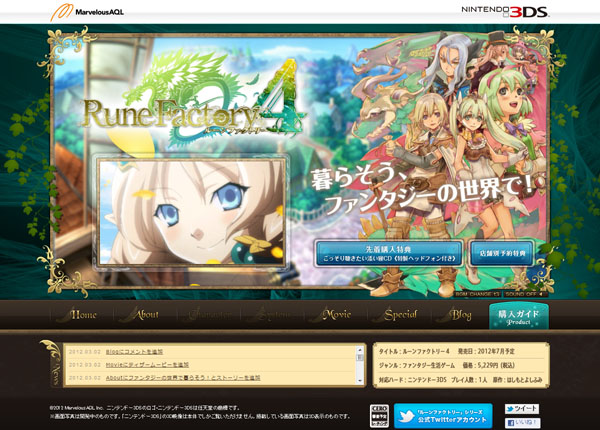Viewport: 600px width, 430px height.
Task: Click the 店舗別予約特典 button
Action: (502, 253)
